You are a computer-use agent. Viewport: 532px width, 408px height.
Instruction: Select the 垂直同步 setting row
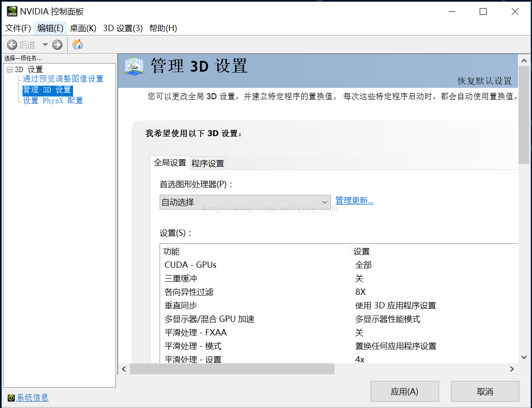[339, 306]
